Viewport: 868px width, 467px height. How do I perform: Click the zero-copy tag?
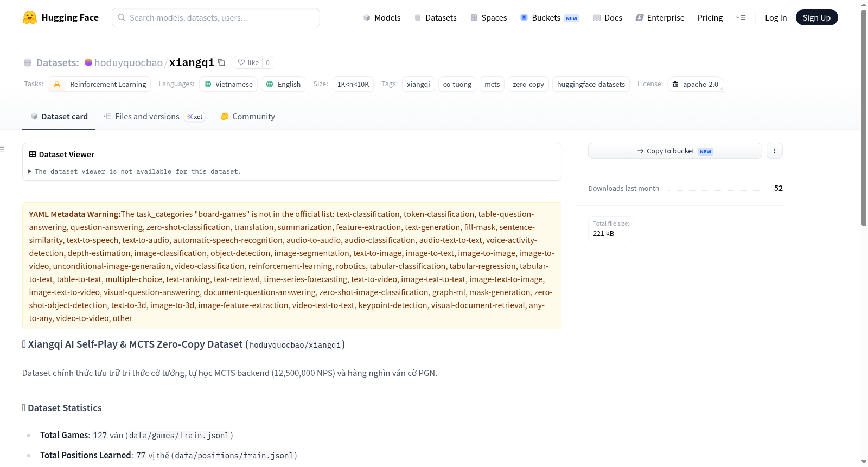click(528, 84)
